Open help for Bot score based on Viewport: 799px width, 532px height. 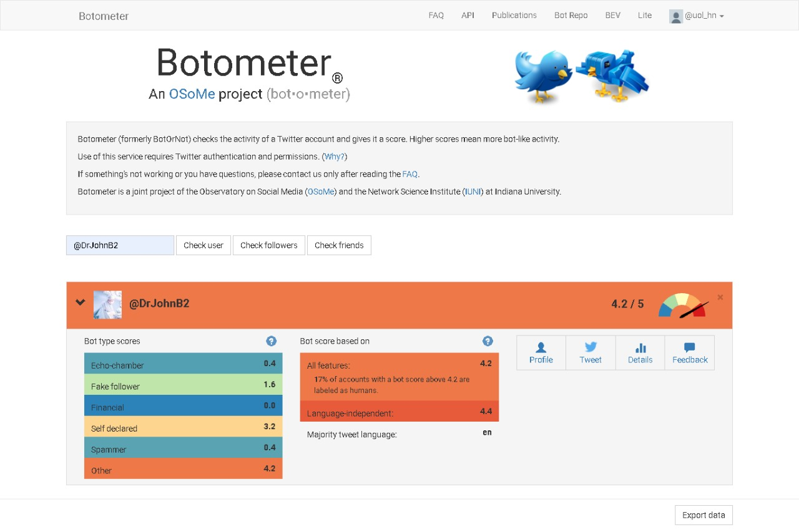coord(488,341)
